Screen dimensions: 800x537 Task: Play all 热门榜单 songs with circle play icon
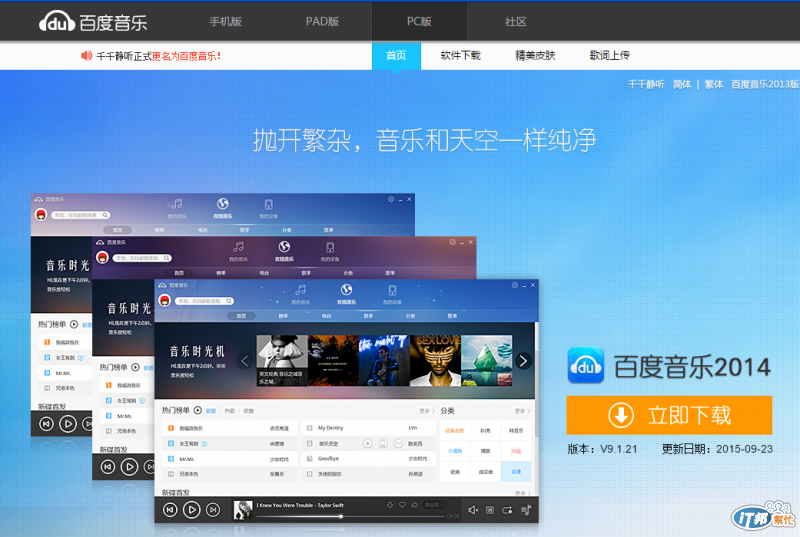coord(197,411)
